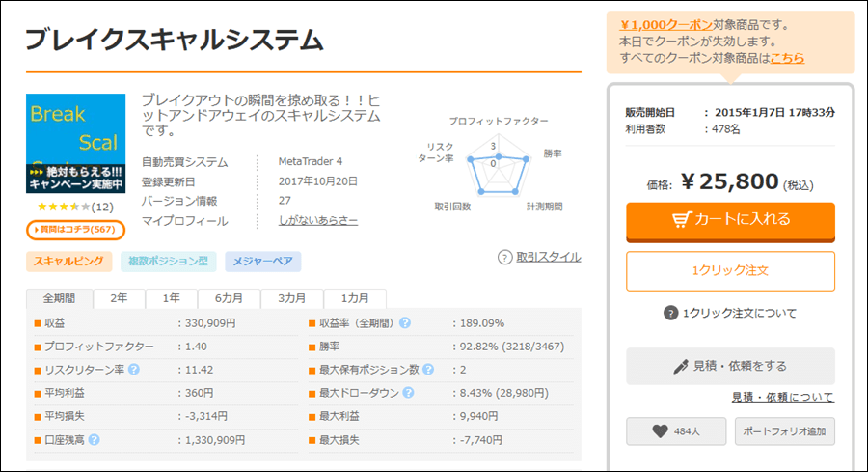This screenshot has width=868, height=472.
Task: Open しがないあらさー profile link
Action: pos(317,220)
